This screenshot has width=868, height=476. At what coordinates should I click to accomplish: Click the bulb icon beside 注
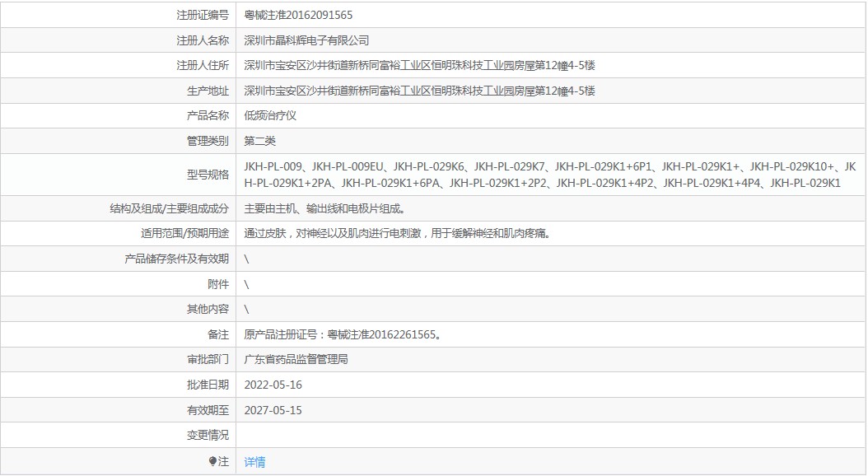(212, 461)
